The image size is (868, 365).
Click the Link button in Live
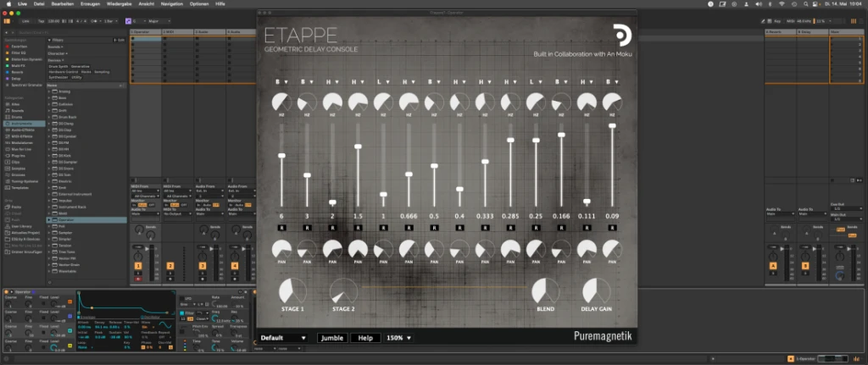(25, 21)
